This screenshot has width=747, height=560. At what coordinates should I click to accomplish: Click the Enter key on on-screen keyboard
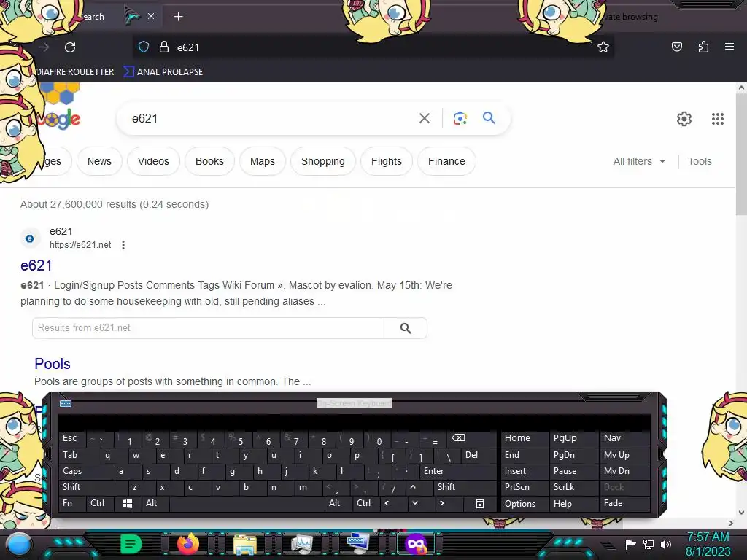(x=458, y=471)
